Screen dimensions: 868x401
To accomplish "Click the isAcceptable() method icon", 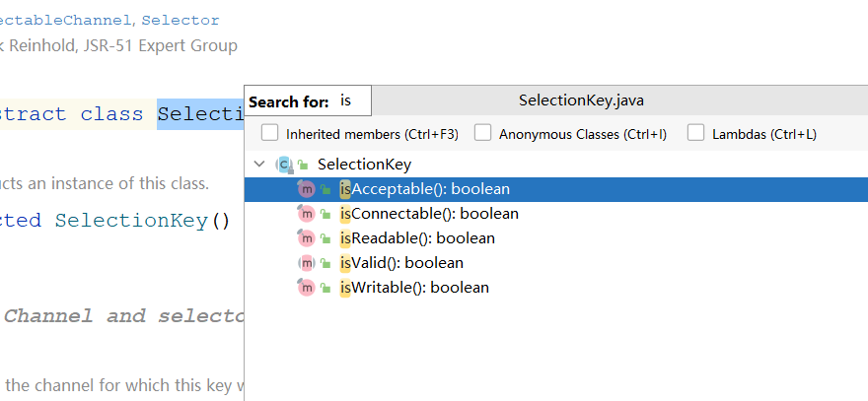I will (x=306, y=189).
